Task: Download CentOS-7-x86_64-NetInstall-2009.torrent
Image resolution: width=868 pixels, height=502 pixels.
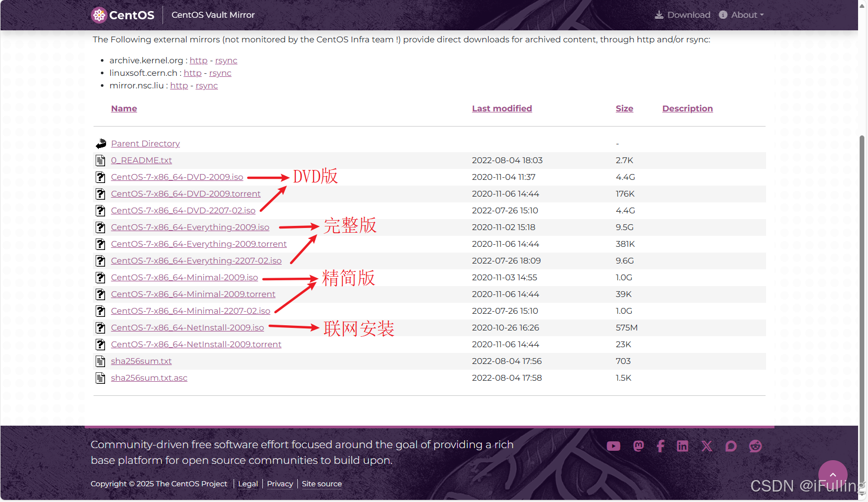Action: 196,345
